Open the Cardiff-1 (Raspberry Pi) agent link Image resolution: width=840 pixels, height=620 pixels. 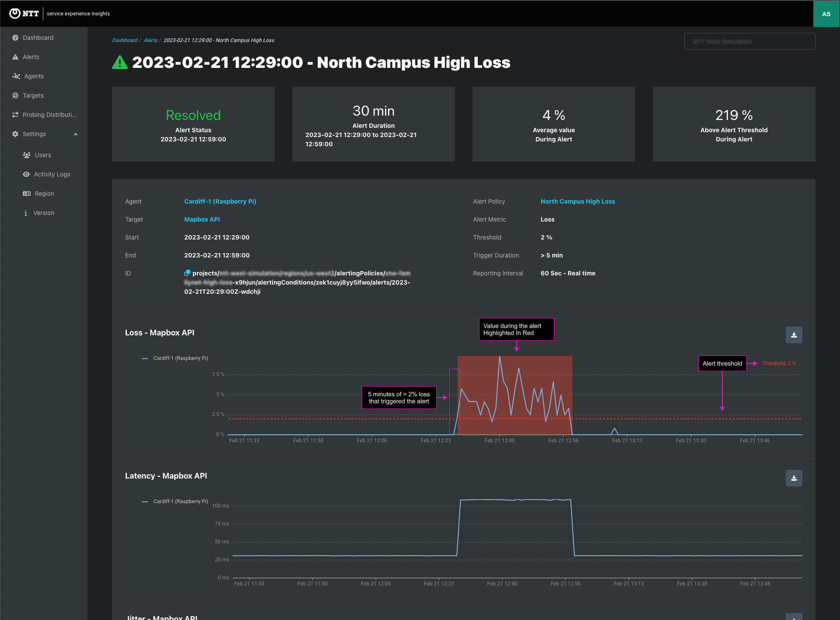pos(220,201)
